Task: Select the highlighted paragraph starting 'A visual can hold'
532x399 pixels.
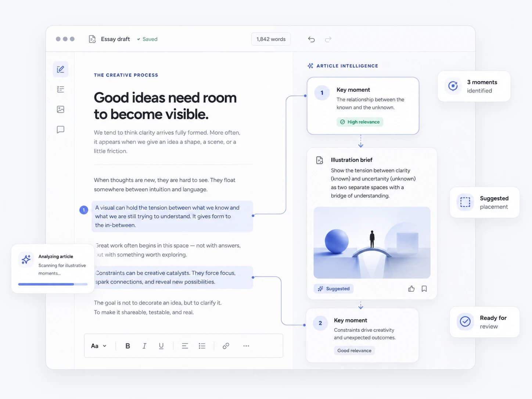Action: click(x=172, y=216)
